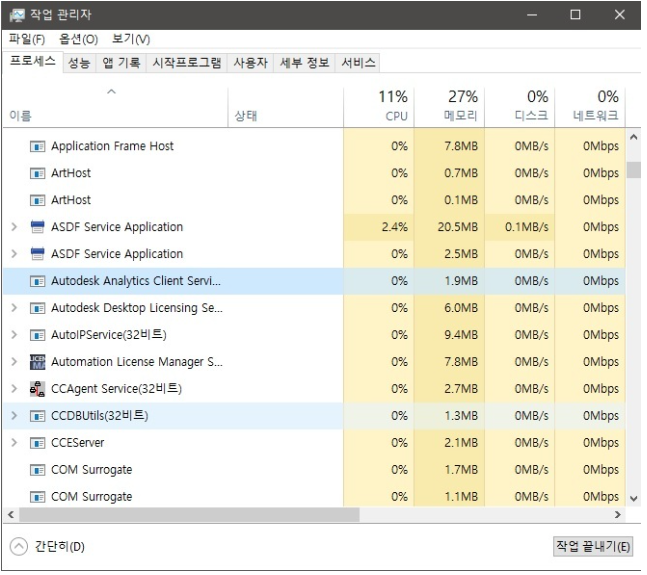The width and height of the screenshot is (647, 575).
Task: Switch to the 시작프로그램 tab
Action: click(187, 63)
